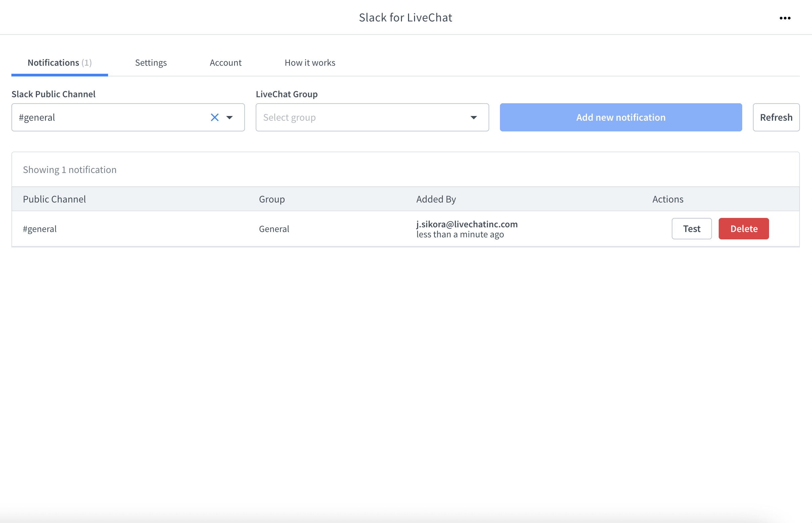Screen dimensions: 812x523
Task: Open the Settings tab
Action: tap(151, 62)
